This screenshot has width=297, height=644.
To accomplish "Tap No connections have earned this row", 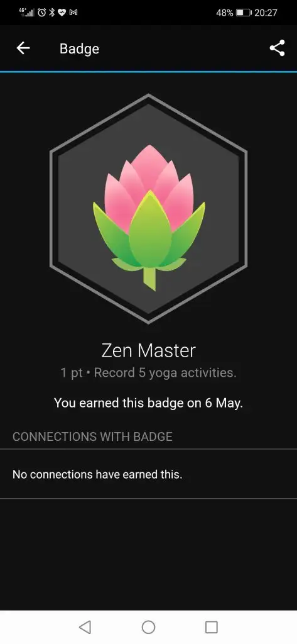I will [148, 474].
